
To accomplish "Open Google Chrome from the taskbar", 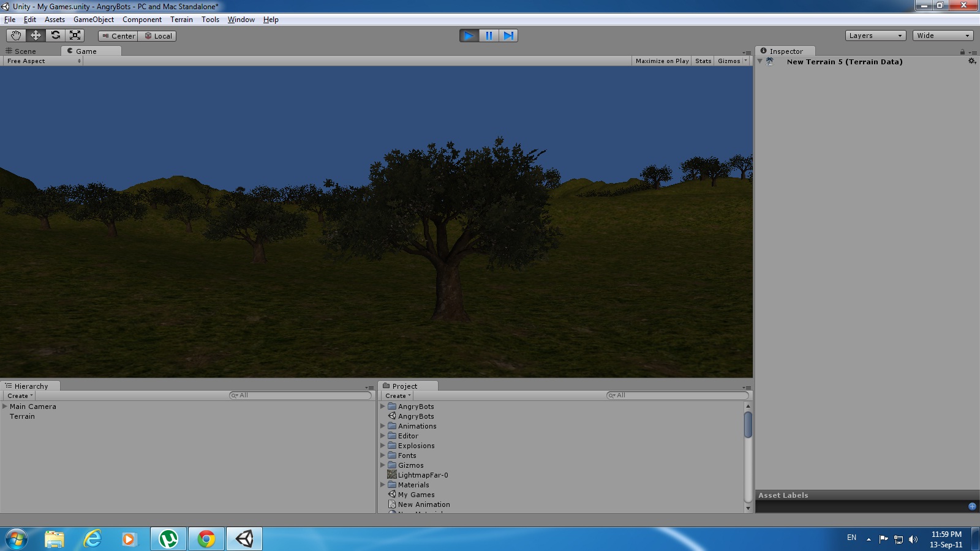I will pos(206,539).
